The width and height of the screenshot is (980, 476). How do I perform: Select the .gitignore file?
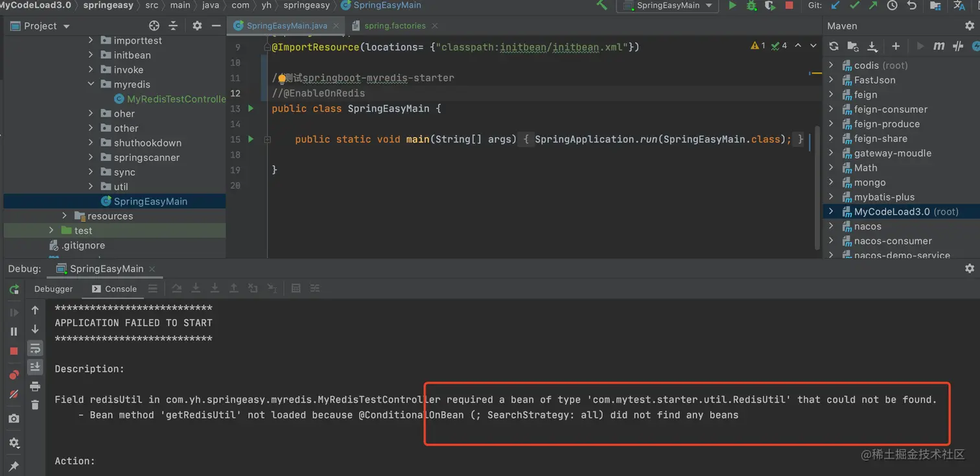[x=77, y=246]
